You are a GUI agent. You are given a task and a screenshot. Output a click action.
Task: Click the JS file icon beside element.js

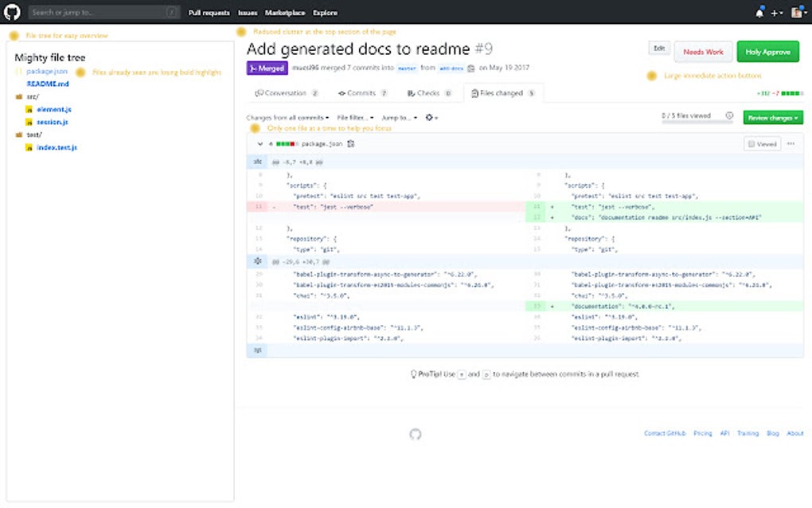(x=29, y=109)
